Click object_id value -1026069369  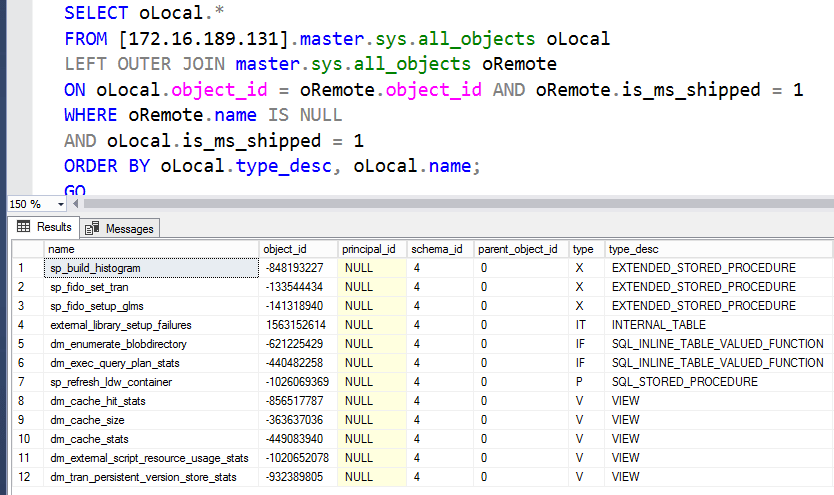[297, 382]
